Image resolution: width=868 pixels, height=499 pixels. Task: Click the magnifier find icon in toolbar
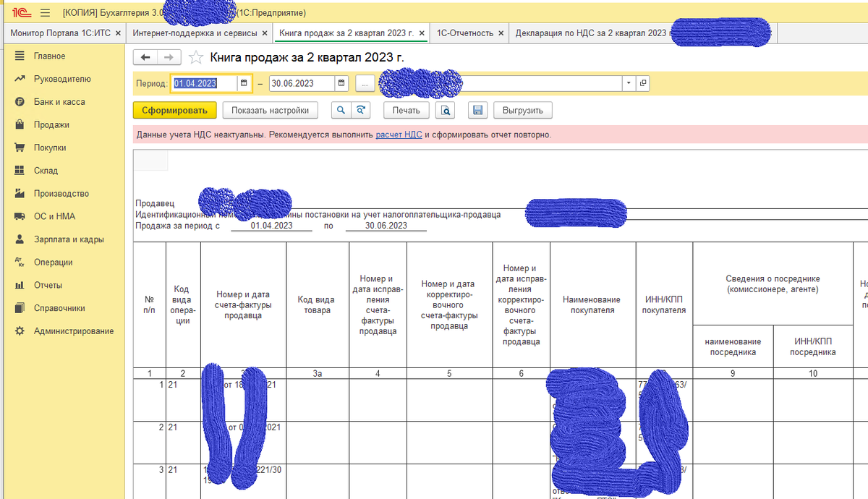coord(341,111)
